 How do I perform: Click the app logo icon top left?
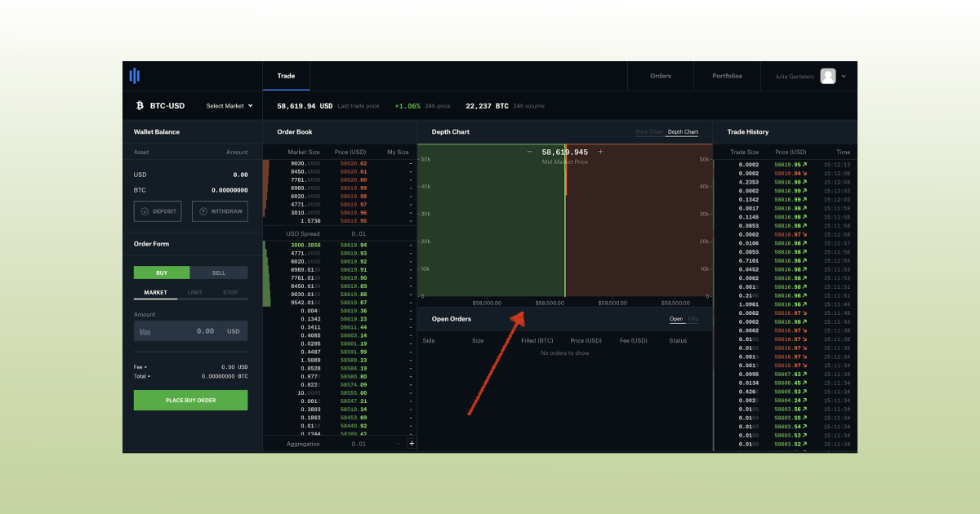click(x=135, y=76)
